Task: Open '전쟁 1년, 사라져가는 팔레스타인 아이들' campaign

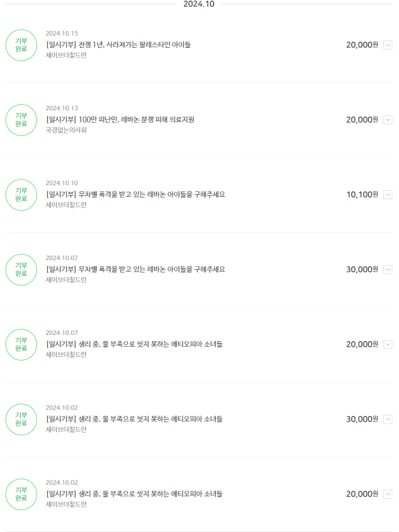Action: (118, 45)
